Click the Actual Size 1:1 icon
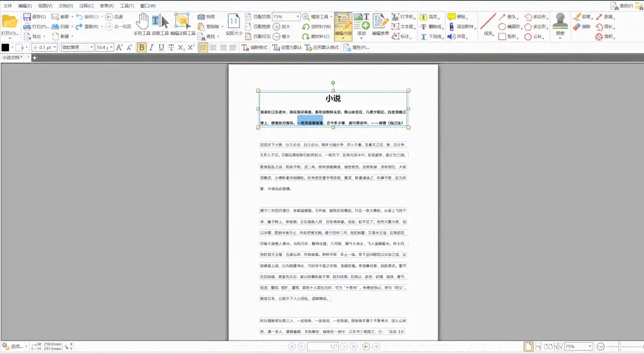644x354 pixels. (x=234, y=21)
